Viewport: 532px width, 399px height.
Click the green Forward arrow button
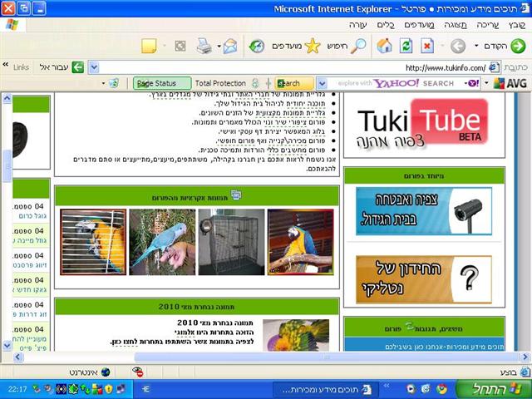[518, 46]
